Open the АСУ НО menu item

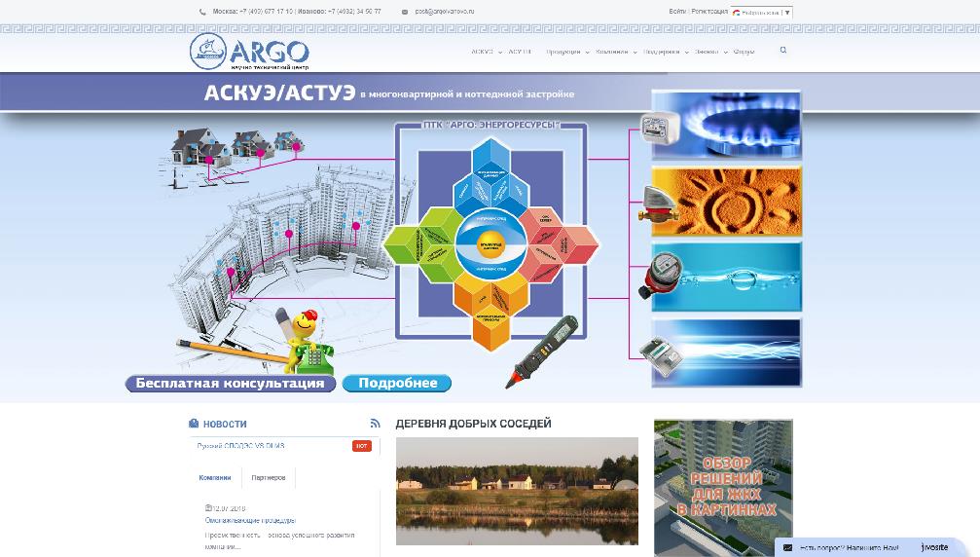pyautogui.click(x=520, y=52)
